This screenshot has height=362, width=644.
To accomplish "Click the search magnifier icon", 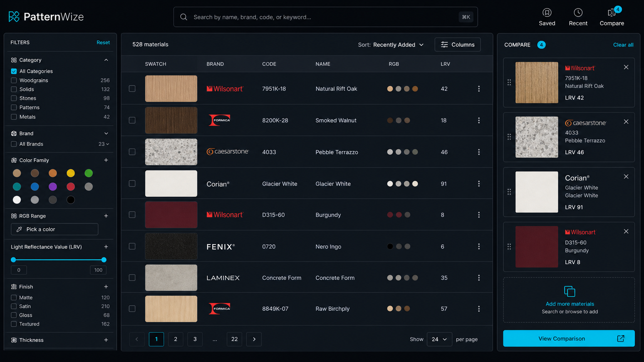I will [x=184, y=17].
